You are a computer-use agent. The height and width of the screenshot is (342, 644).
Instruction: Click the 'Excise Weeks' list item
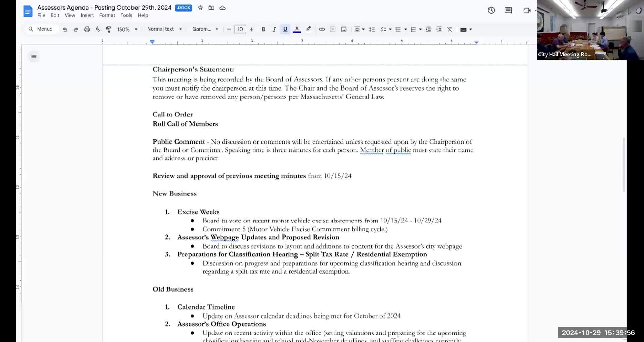coord(199,212)
